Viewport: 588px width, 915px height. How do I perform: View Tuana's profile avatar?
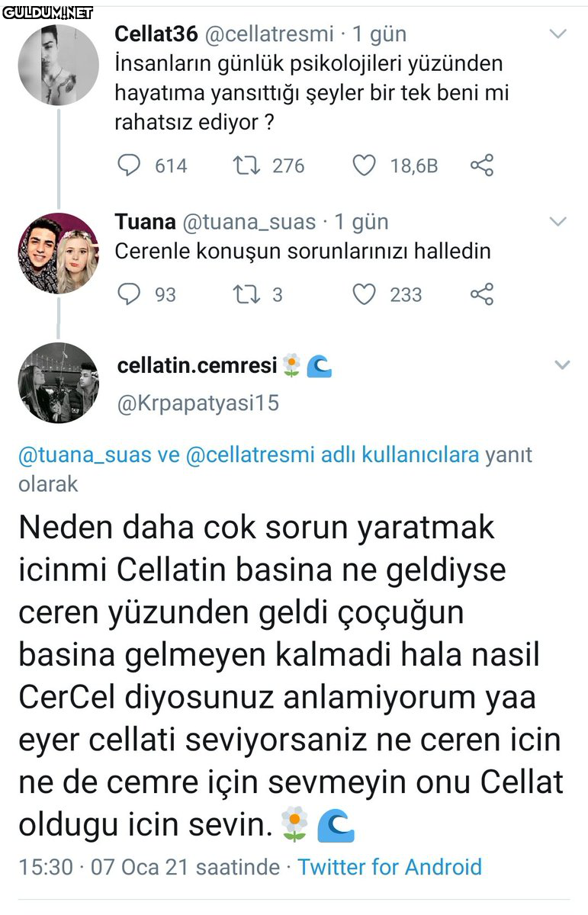[x=58, y=252]
